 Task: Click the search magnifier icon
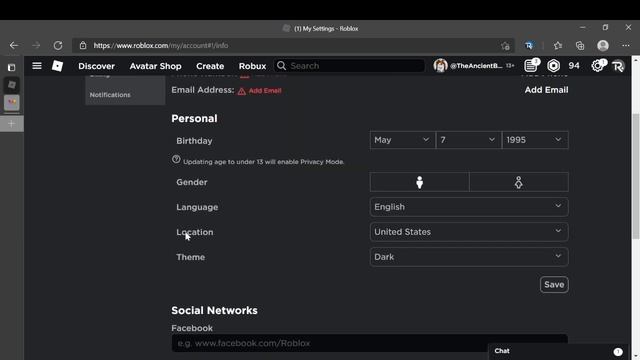coord(281,66)
